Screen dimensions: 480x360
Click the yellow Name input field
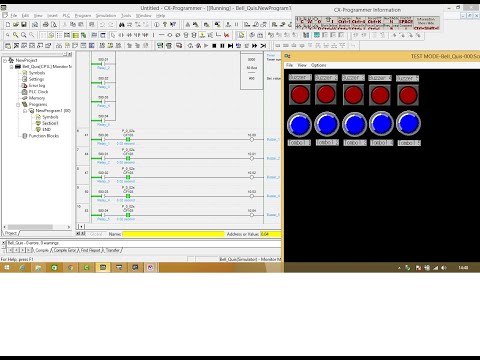pyautogui.click(x=173, y=234)
